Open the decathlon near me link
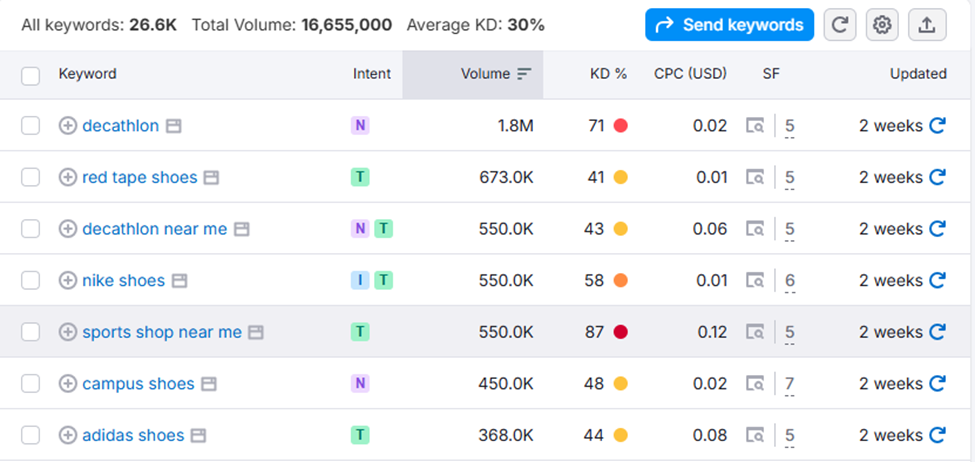 click(x=155, y=229)
